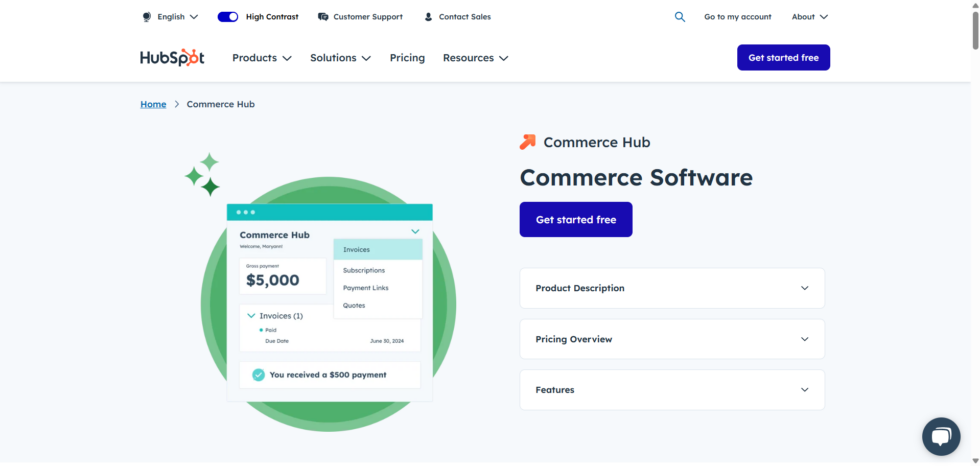Click the Customer Support chat icon
This screenshot has width=980, height=466.
pos(323,17)
